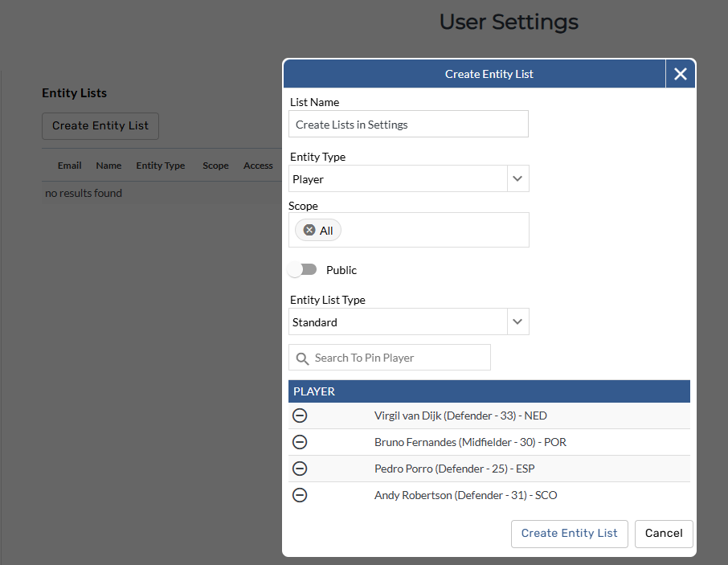Select Andy Robertson row text
Viewport: 728px width, 565px height.
[466, 495]
